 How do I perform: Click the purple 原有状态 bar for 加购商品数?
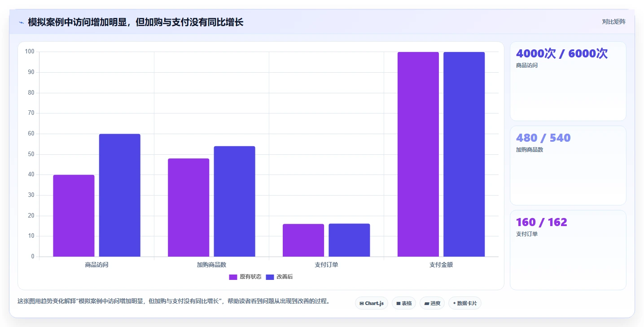coord(188,208)
